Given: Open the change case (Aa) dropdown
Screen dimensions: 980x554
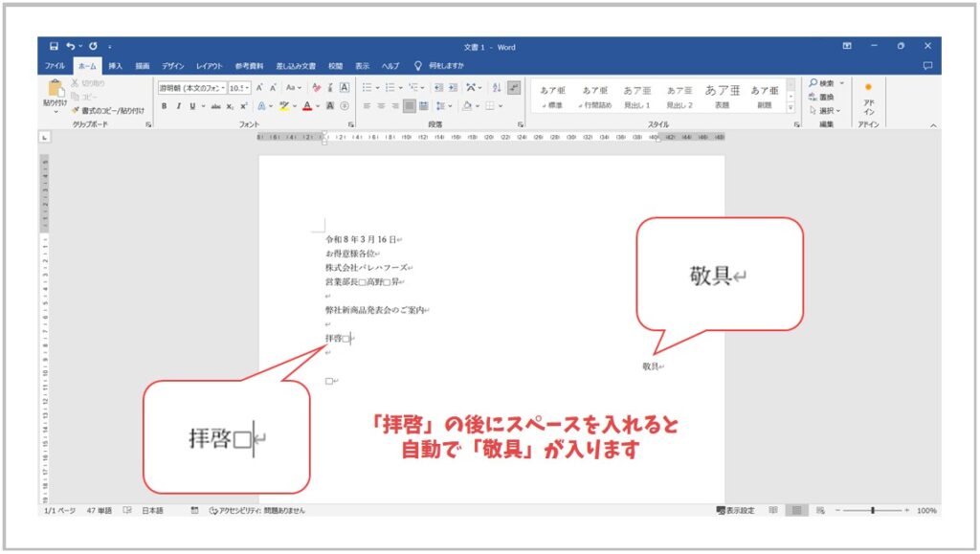Looking at the screenshot, I should pyautogui.click(x=294, y=88).
